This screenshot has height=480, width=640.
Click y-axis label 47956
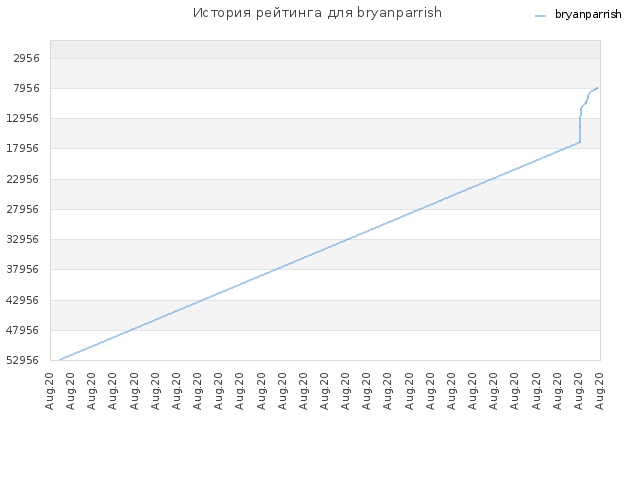tap(23, 330)
